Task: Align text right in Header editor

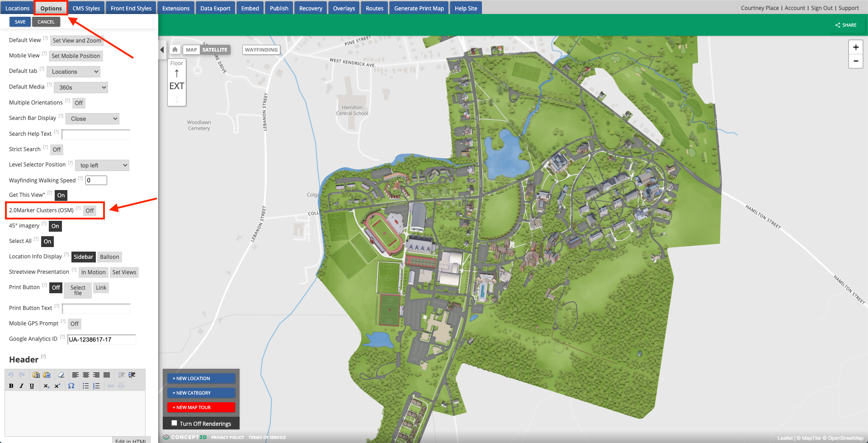Action: point(96,375)
